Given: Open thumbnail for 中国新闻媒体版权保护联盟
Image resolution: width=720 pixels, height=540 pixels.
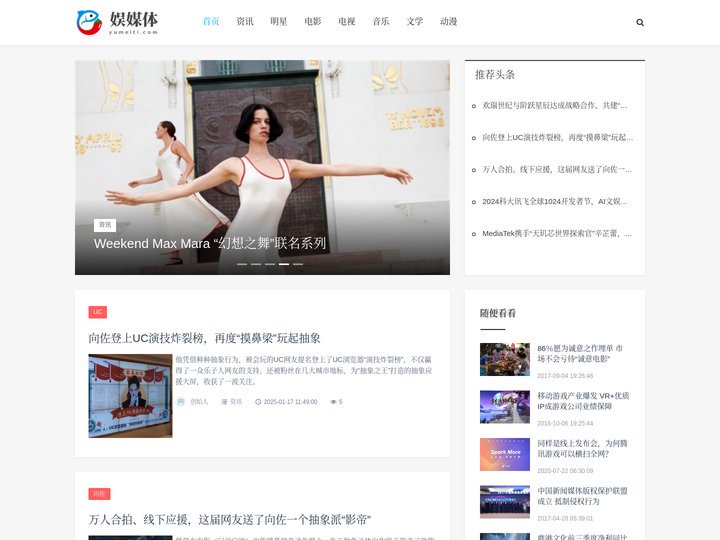Looking at the screenshot, I should (x=505, y=502).
